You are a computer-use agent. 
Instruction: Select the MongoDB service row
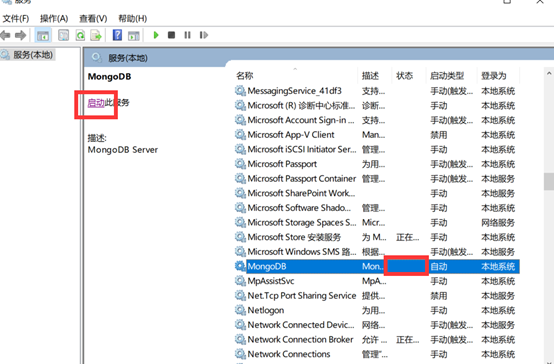coord(377,266)
